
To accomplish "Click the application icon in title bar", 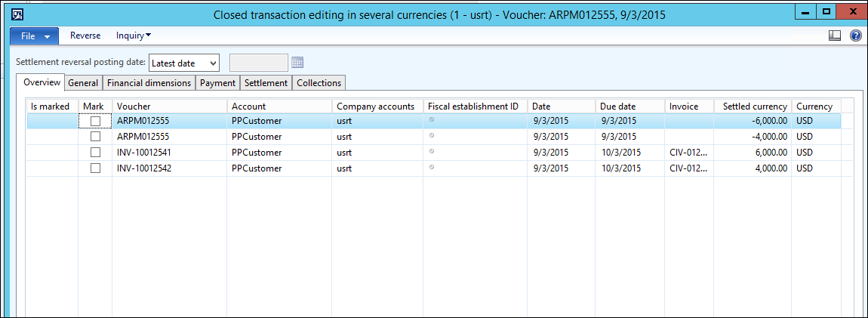I will [11, 13].
